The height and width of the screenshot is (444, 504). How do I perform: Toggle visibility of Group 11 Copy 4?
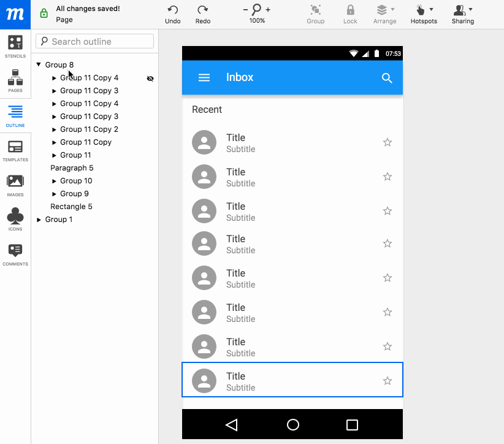(x=150, y=78)
